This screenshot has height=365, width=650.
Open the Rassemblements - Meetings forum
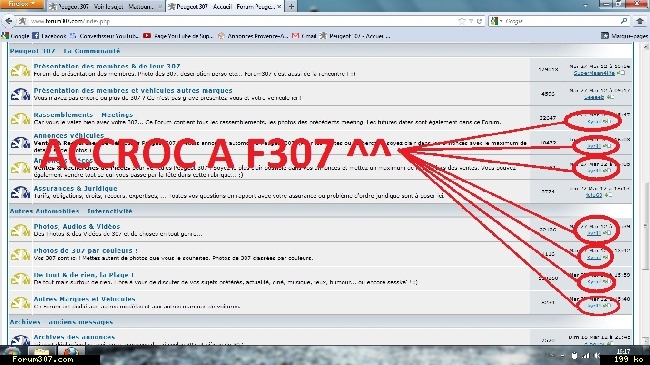pyautogui.click(x=83, y=114)
